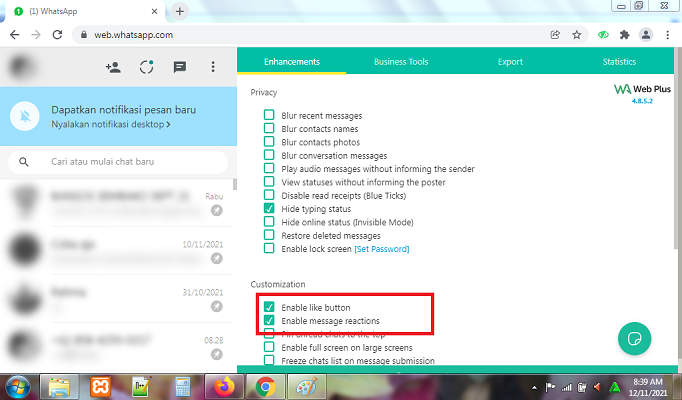Open the WA Web Plus extension eye icon
Image resolution: width=682 pixels, height=400 pixels.
tap(603, 35)
